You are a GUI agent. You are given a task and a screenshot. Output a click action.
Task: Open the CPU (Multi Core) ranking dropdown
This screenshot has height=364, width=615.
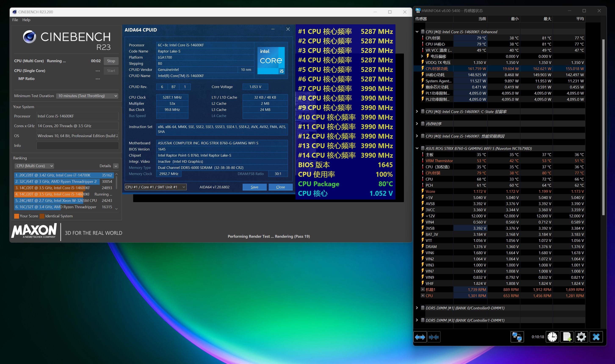34,166
